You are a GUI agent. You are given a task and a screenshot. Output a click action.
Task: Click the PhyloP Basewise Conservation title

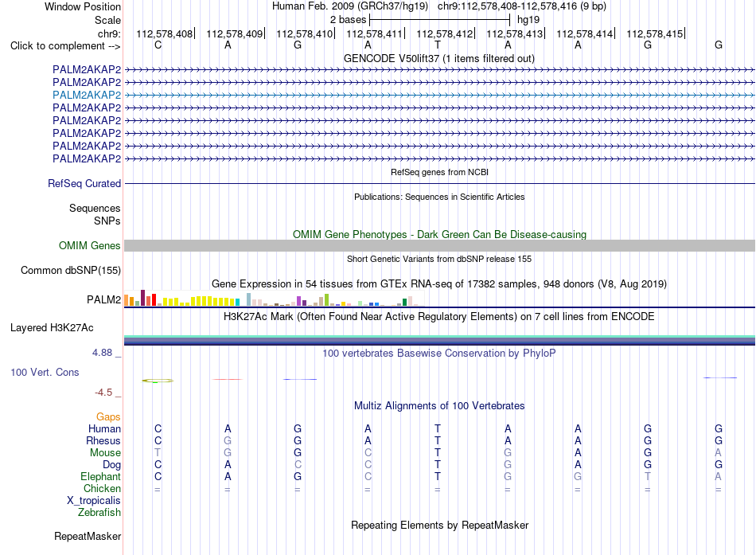[439, 354]
